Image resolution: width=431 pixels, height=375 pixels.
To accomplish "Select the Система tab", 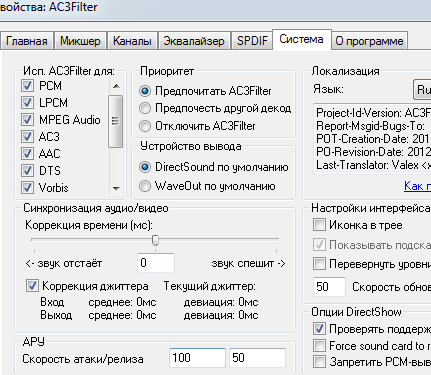I will tap(301, 39).
